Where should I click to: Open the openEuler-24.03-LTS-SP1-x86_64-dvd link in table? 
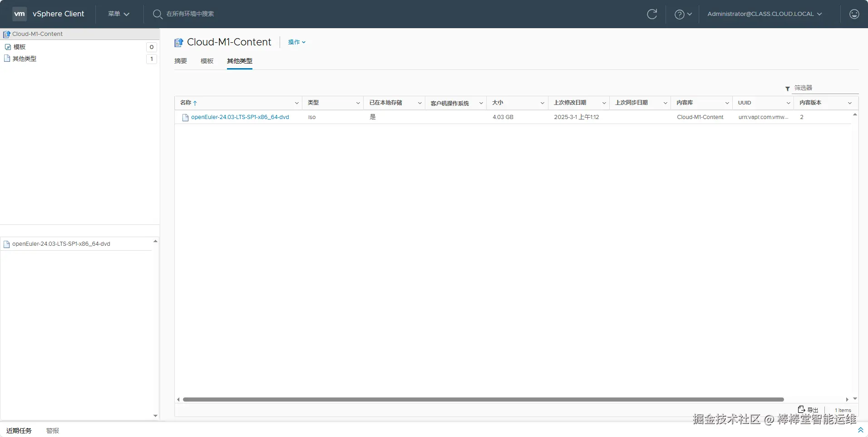tap(240, 117)
